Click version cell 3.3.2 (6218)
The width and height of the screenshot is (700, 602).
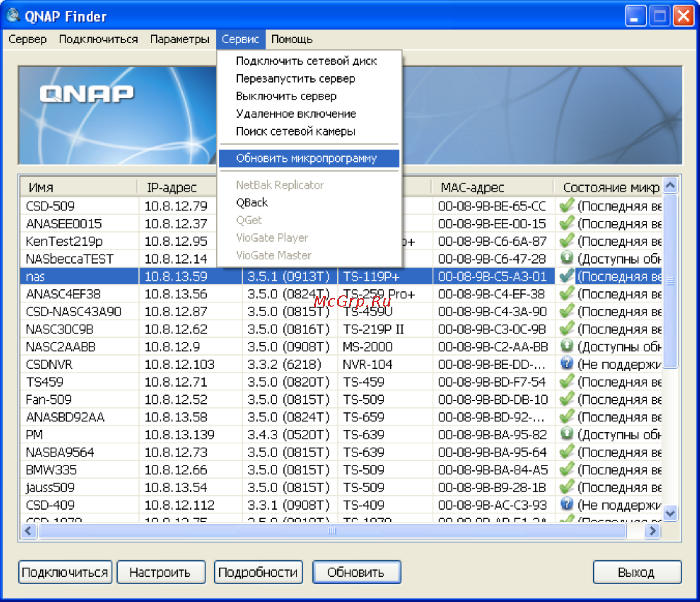(285, 364)
